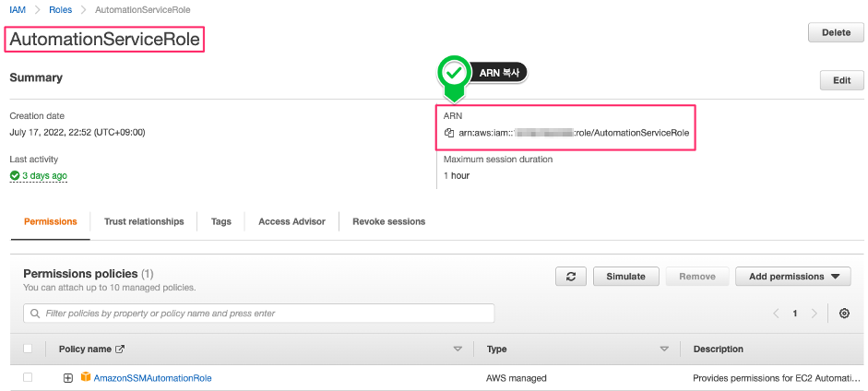The image size is (868, 391).
Task: Copy the role ARN with the copy icon
Action: [x=449, y=133]
